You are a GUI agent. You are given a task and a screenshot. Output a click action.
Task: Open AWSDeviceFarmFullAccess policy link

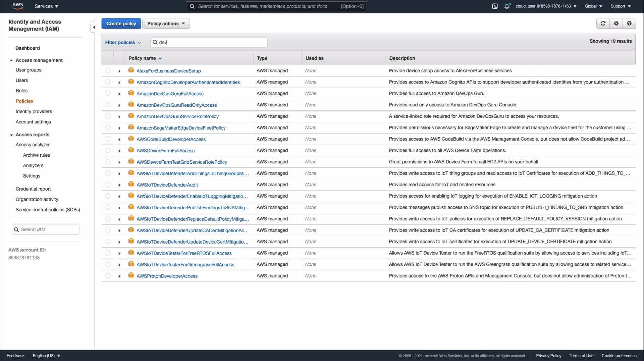165,151
